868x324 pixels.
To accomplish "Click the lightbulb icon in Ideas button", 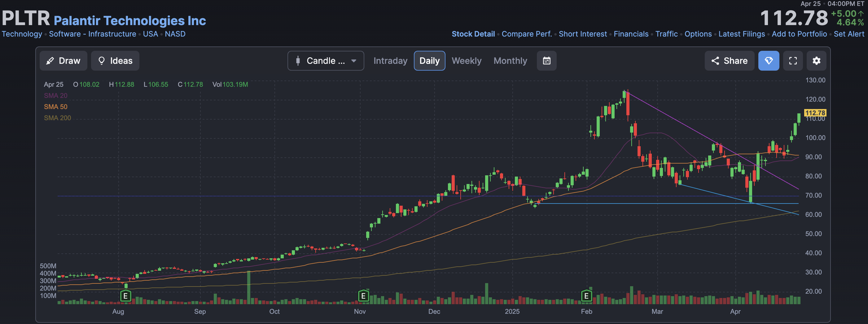I will tap(101, 61).
